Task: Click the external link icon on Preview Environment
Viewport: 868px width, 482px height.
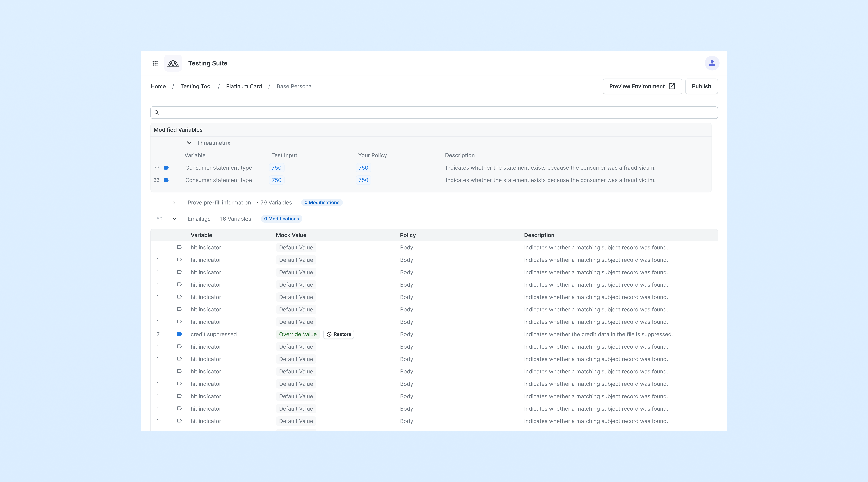Action: (672, 86)
